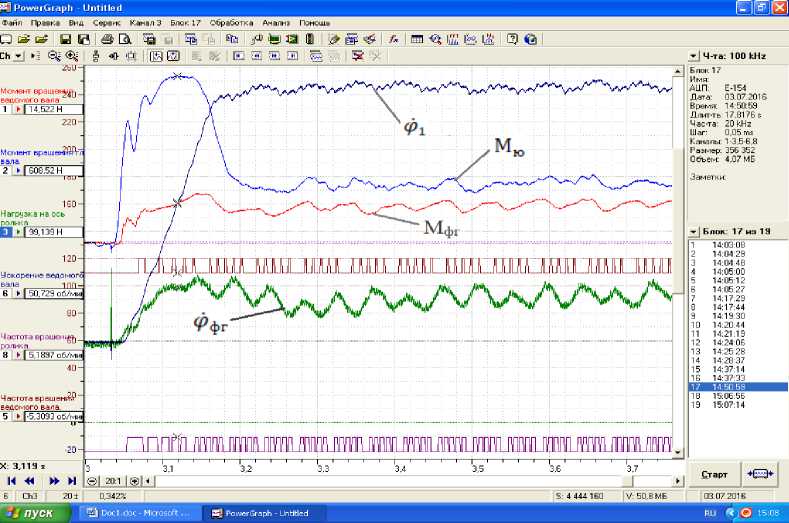Click the help question mark icon
The height and width of the screenshot is (523, 789).
point(512,39)
